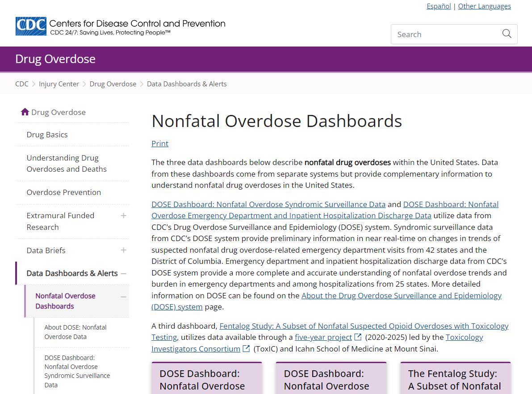
Task: Open The Fentalog Study card
Action: click(x=456, y=378)
